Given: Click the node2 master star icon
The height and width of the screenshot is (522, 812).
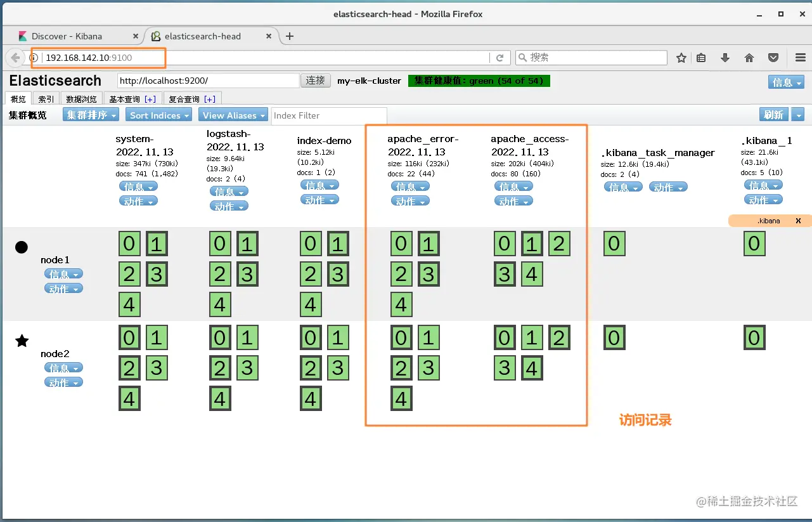Looking at the screenshot, I should [22, 341].
